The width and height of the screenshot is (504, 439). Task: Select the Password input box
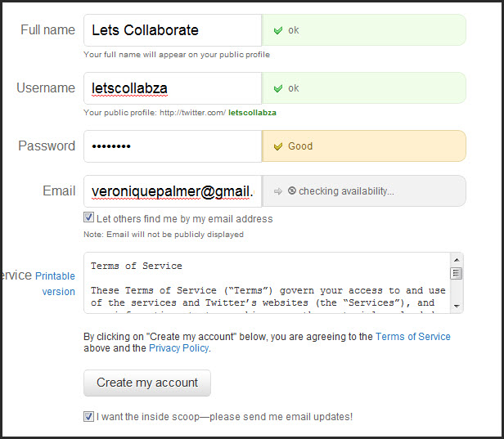172,146
